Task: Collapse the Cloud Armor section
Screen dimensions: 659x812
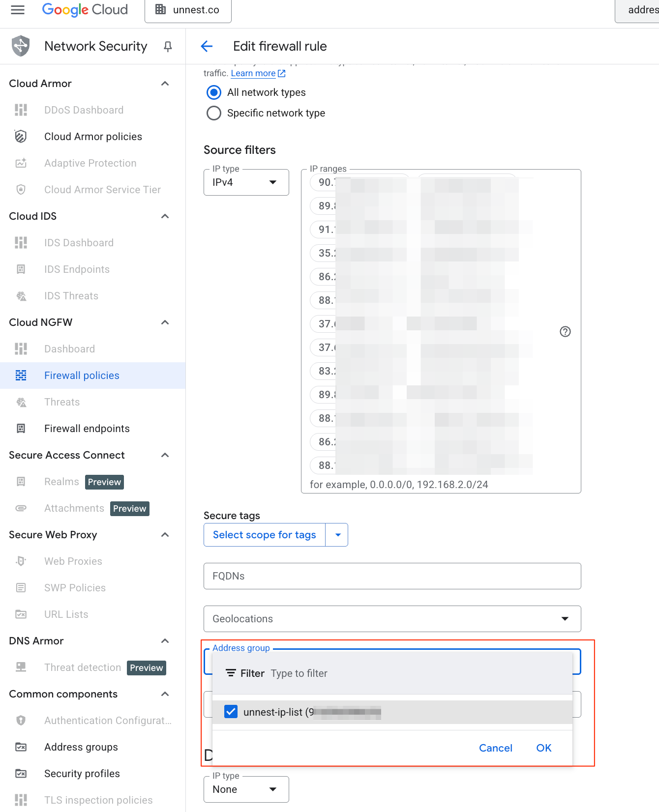Action: pos(165,84)
